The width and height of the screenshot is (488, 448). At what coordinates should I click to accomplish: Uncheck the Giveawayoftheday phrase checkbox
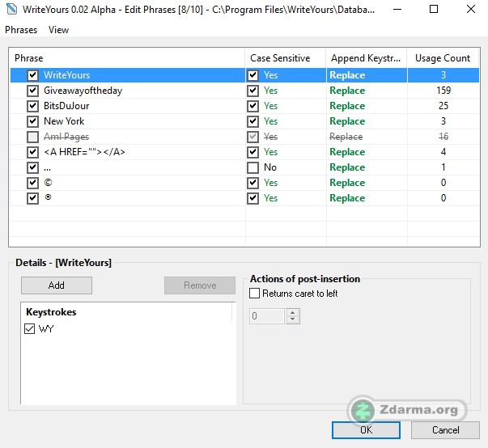32,91
